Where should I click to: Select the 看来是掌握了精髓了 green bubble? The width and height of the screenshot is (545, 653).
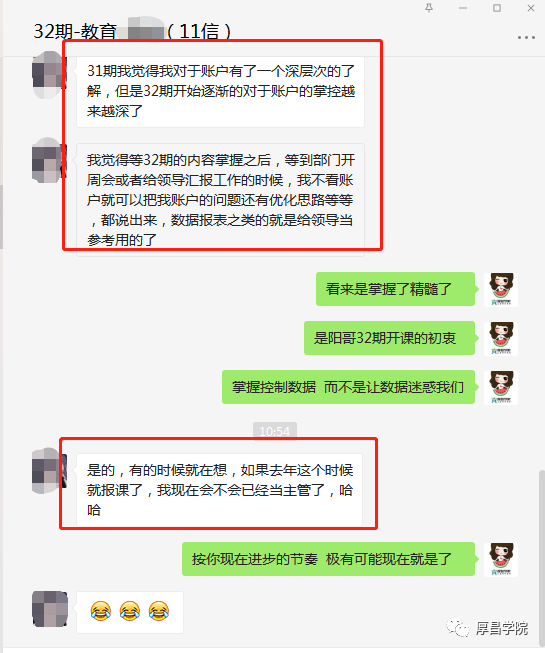(x=395, y=289)
